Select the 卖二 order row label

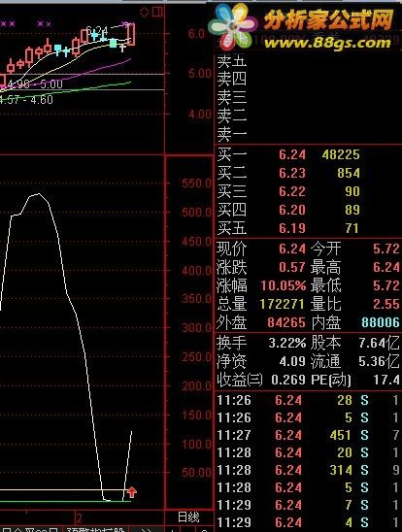232,116
